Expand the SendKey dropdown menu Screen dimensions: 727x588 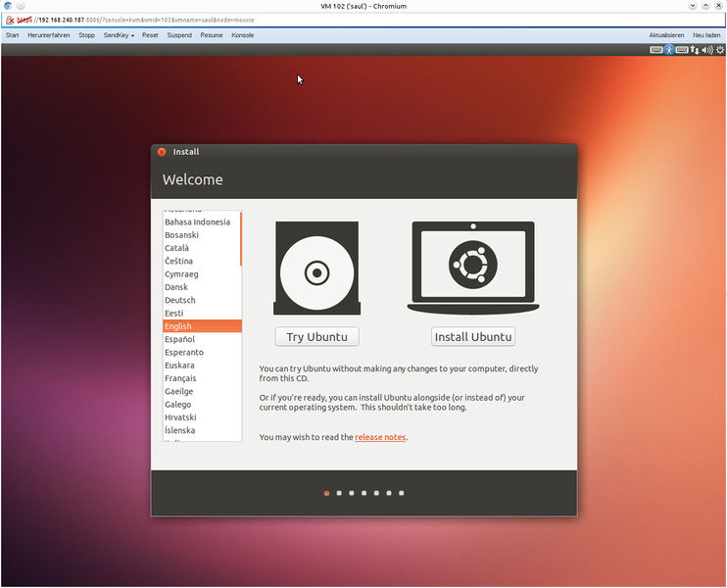119,35
